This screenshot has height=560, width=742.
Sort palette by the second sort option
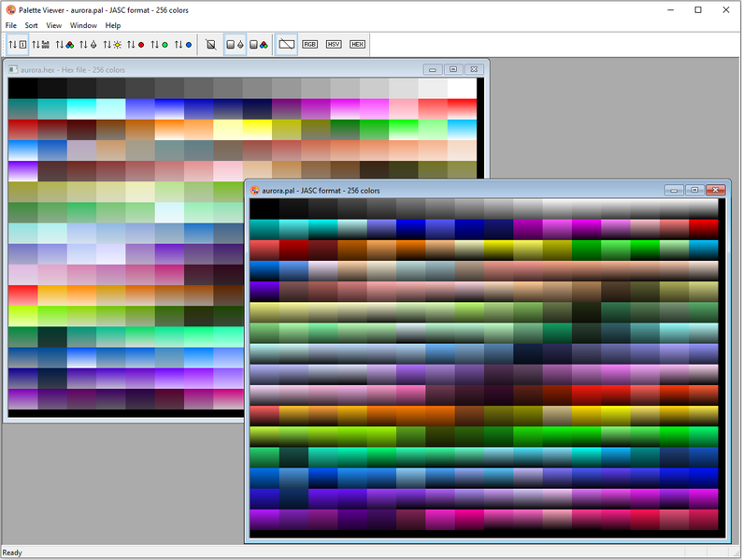41,45
